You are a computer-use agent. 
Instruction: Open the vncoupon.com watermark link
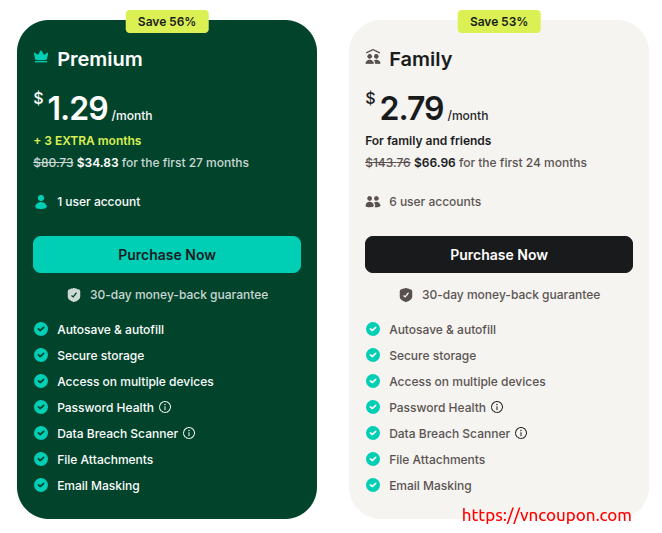pyautogui.click(x=546, y=516)
